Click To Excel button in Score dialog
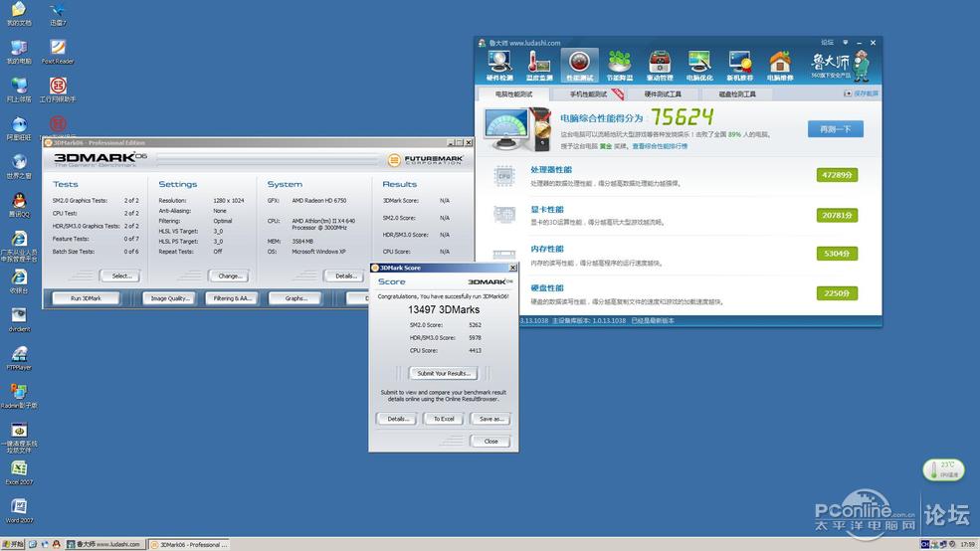 (444, 419)
